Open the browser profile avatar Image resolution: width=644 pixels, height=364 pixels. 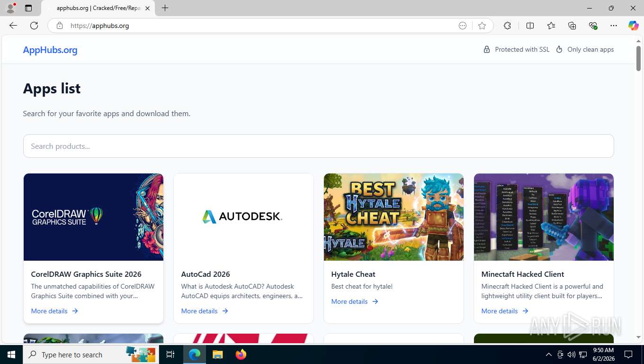(10, 8)
